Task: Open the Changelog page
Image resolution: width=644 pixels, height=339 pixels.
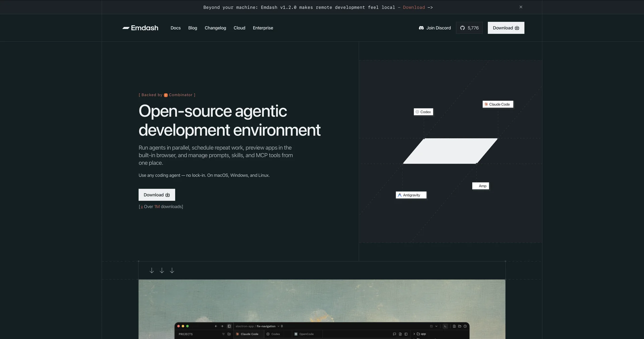Action: (215, 28)
